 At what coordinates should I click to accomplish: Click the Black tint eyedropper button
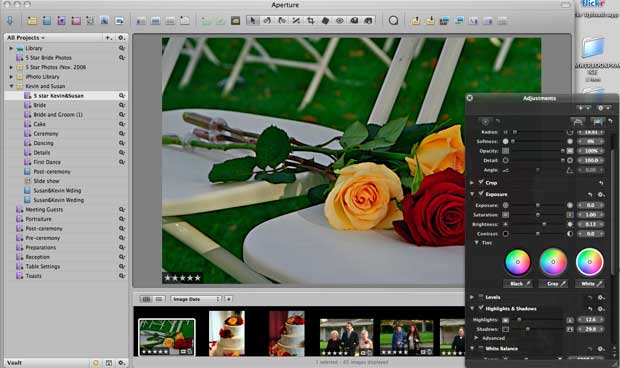pyautogui.click(x=519, y=284)
